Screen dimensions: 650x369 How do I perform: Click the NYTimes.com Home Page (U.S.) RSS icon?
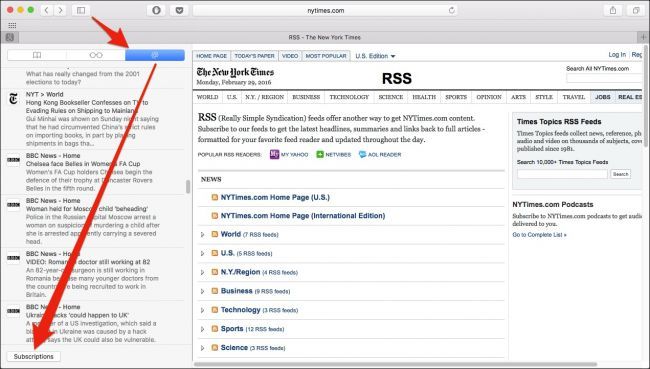(x=215, y=197)
